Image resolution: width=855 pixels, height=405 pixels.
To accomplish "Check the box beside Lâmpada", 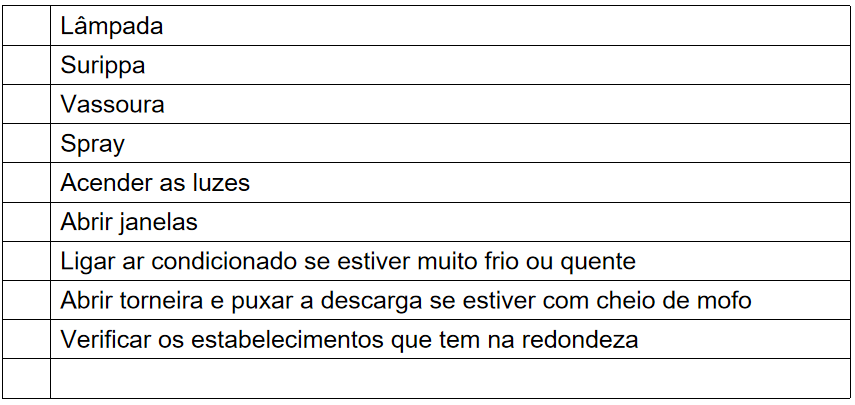I will pos(27,26).
